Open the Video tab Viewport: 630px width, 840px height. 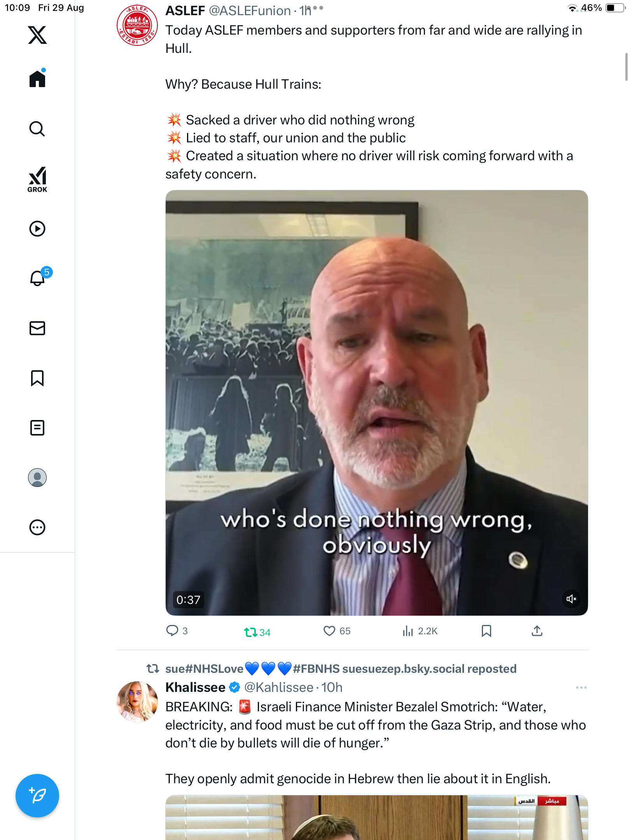coord(37,229)
